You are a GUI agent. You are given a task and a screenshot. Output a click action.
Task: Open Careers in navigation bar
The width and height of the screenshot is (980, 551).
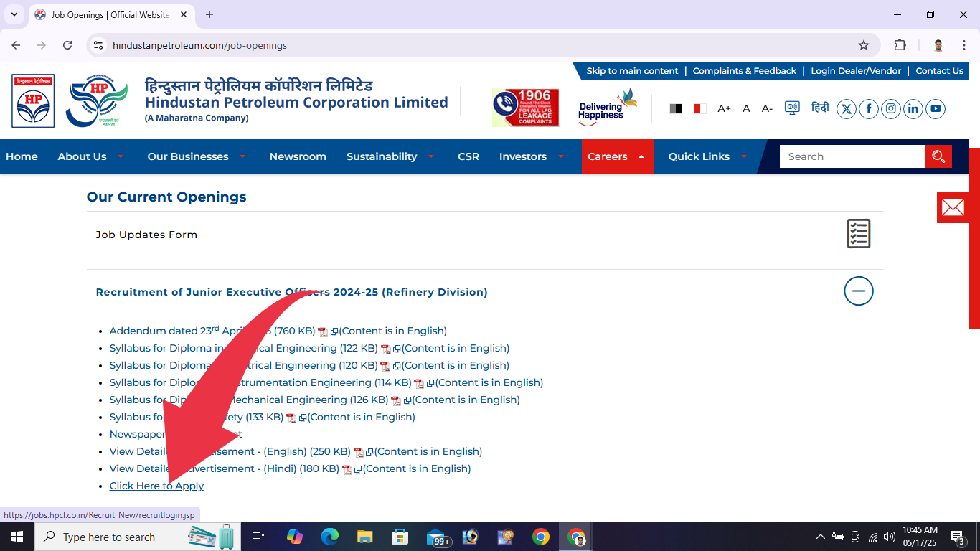(608, 156)
